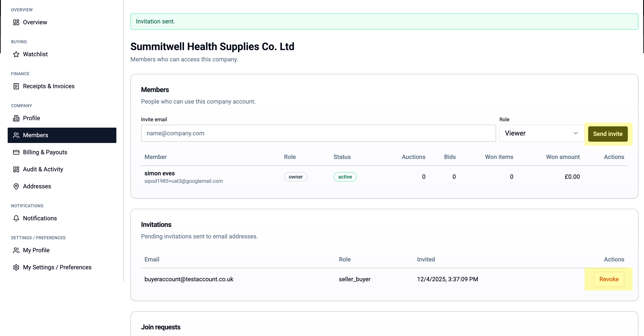Click the Billing & Payouts card icon
The height and width of the screenshot is (336, 644).
[x=16, y=152]
